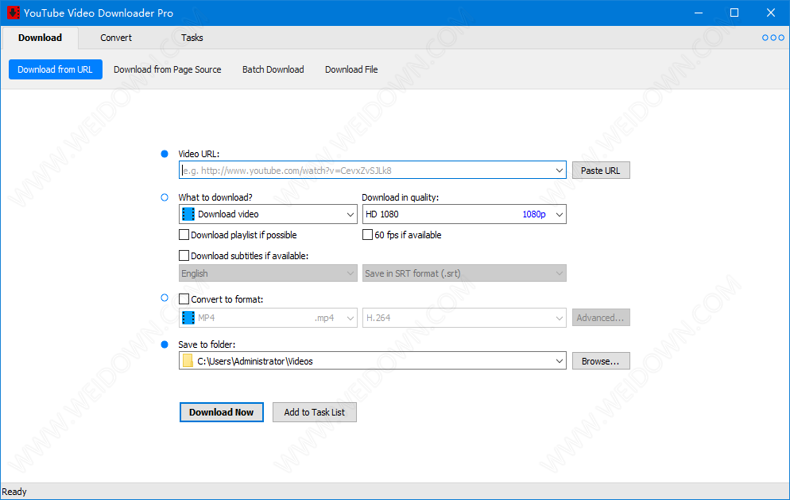790x500 pixels.
Task: Expand the save folder path dropdown arrow
Action: [x=559, y=361]
